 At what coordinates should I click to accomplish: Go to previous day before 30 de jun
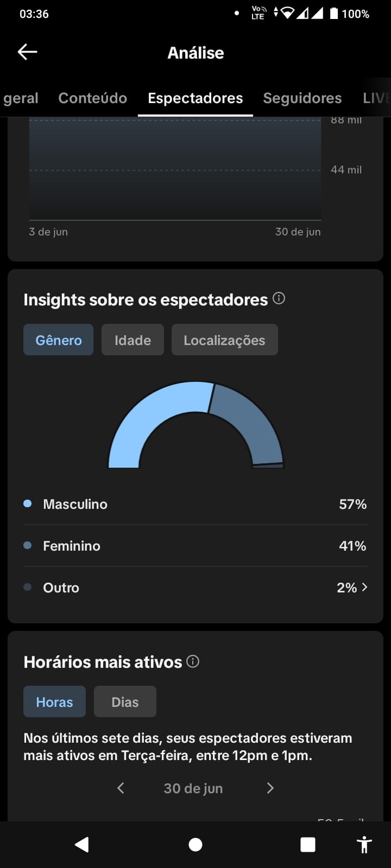(121, 788)
